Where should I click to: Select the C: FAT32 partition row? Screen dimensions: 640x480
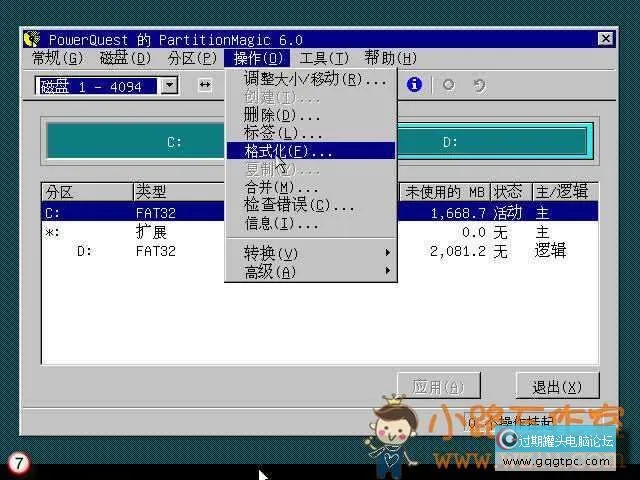pos(320,212)
